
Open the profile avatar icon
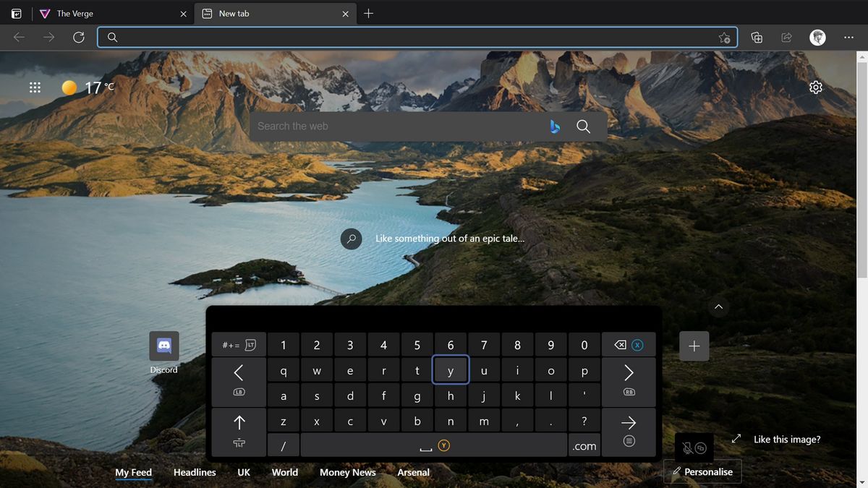pyautogui.click(x=817, y=37)
